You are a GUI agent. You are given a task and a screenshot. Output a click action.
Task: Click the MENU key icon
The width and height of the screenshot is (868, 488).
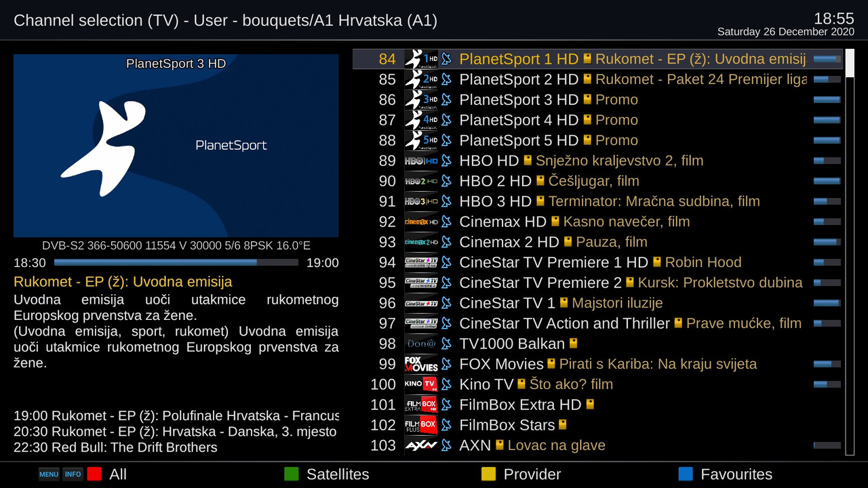pos(49,474)
